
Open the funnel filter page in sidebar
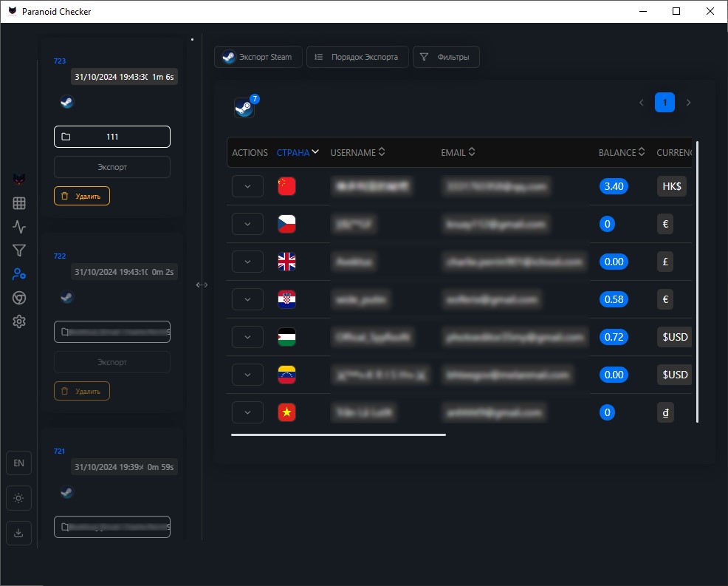pos(19,251)
